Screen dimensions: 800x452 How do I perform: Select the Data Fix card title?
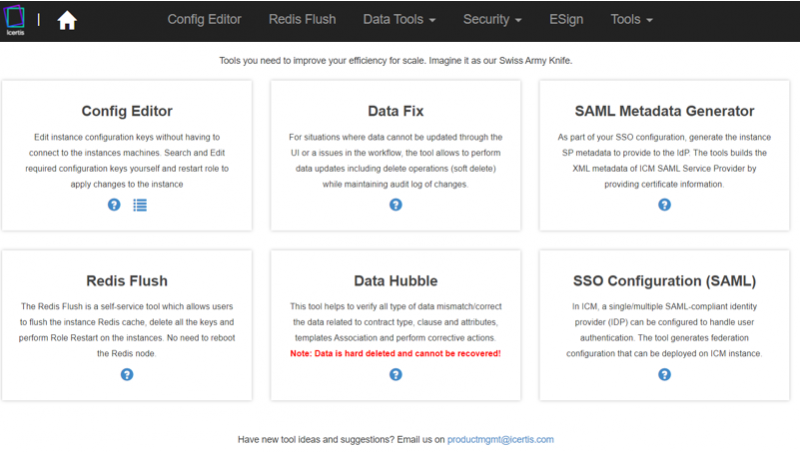[395, 111]
